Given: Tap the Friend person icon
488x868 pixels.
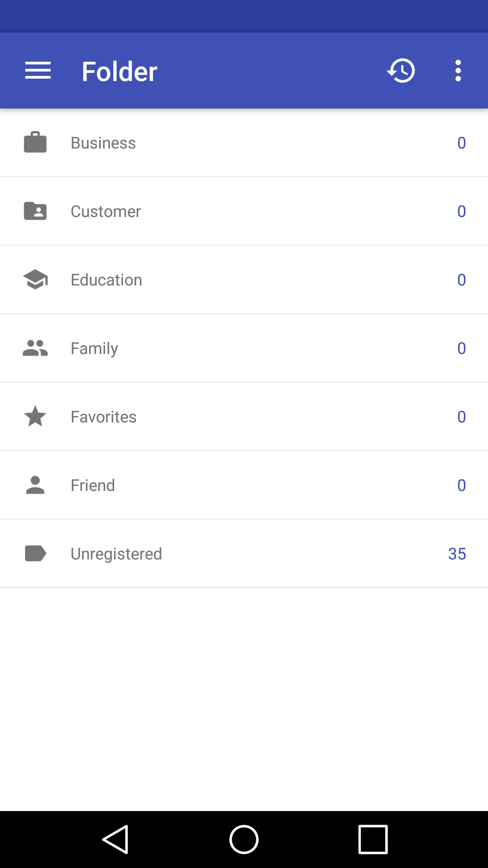Looking at the screenshot, I should tap(35, 485).
